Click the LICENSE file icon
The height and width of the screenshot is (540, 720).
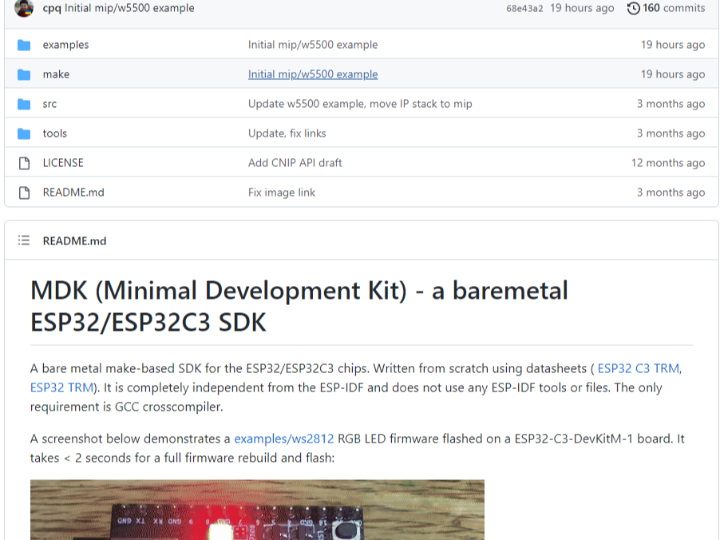pos(24,163)
